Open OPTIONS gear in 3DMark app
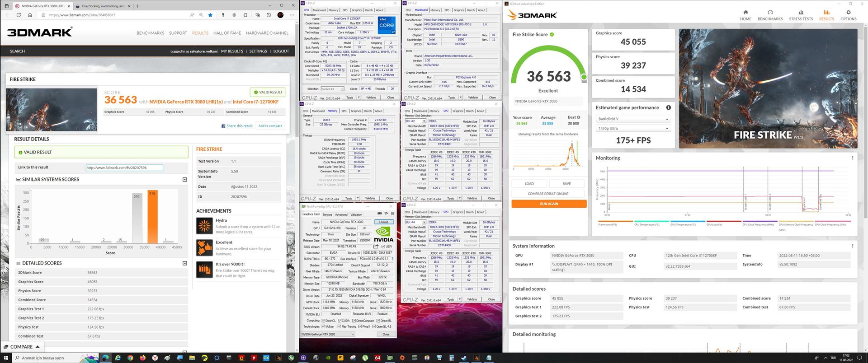This screenshot has width=868, height=363. point(849,12)
